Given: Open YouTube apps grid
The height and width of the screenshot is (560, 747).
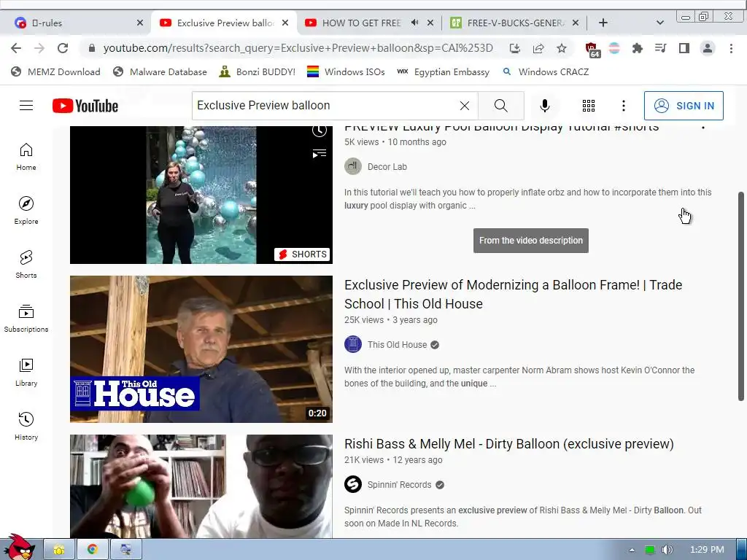Looking at the screenshot, I should pos(589,106).
